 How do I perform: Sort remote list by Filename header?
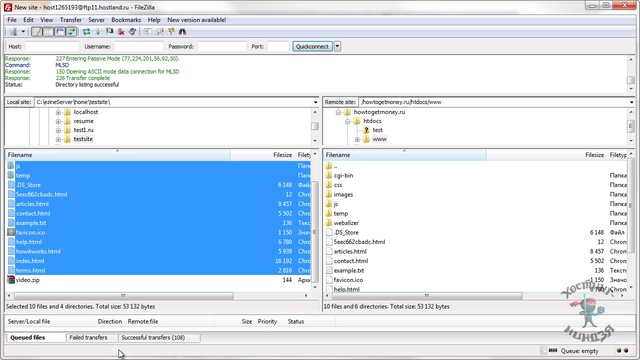point(405,155)
